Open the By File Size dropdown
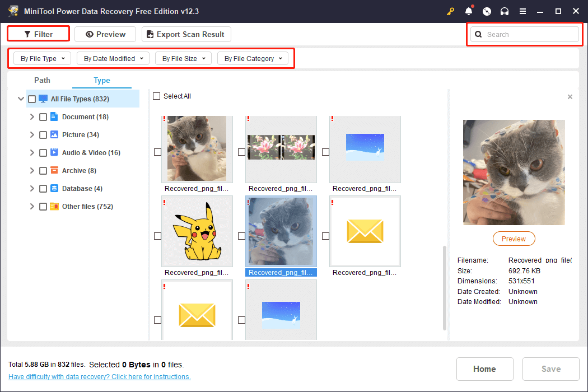 click(x=183, y=58)
